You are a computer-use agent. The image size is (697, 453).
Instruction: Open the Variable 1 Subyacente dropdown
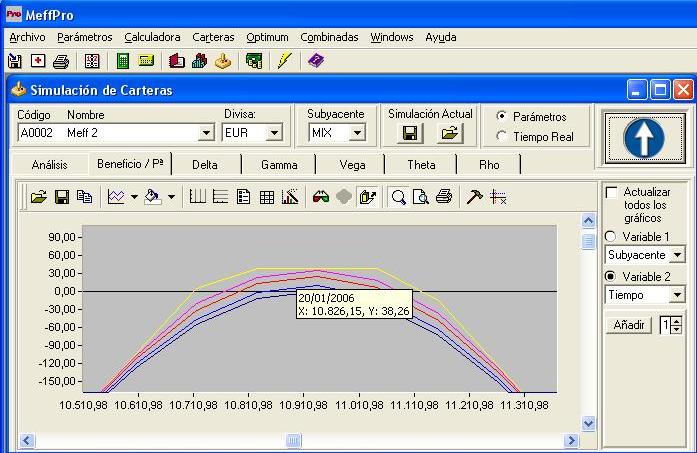(x=677, y=255)
